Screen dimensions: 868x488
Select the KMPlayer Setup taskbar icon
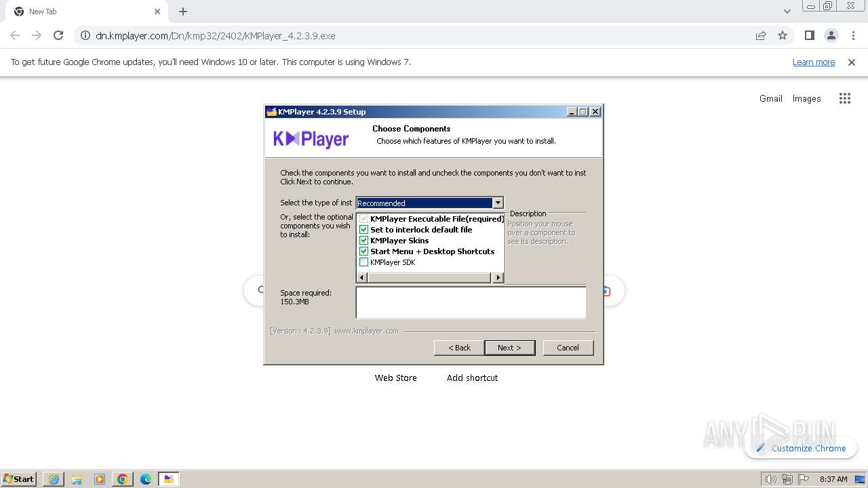(x=169, y=479)
